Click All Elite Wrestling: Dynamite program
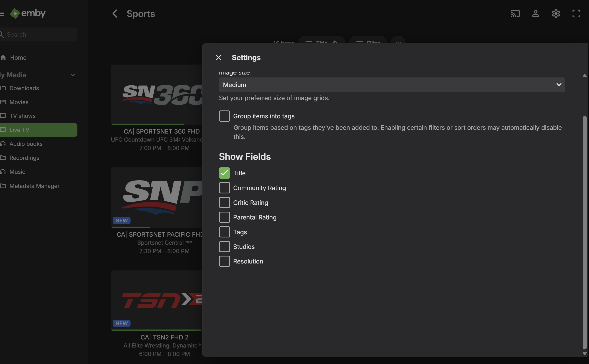The image size is (589, 364). pos(161,345)
